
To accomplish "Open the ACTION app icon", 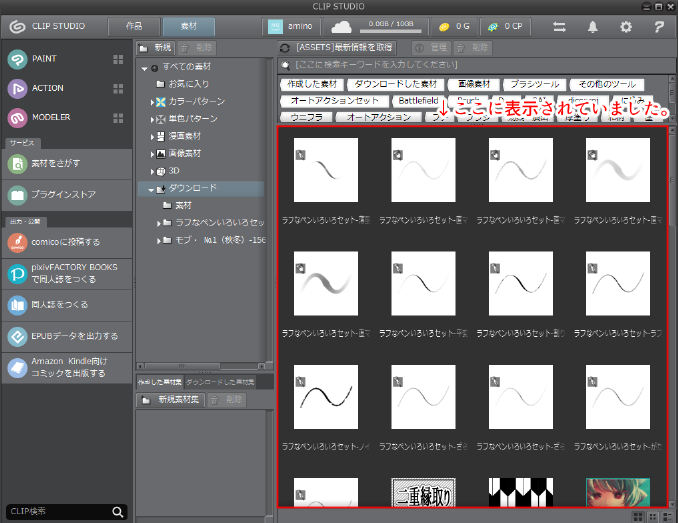I will (x=19, y=89).
